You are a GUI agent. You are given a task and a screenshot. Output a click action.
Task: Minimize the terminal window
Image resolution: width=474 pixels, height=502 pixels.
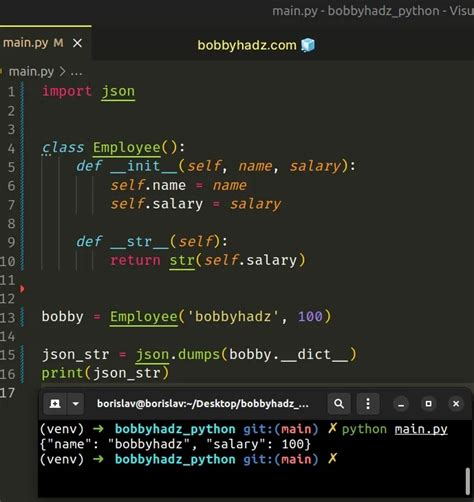[401, 404]
